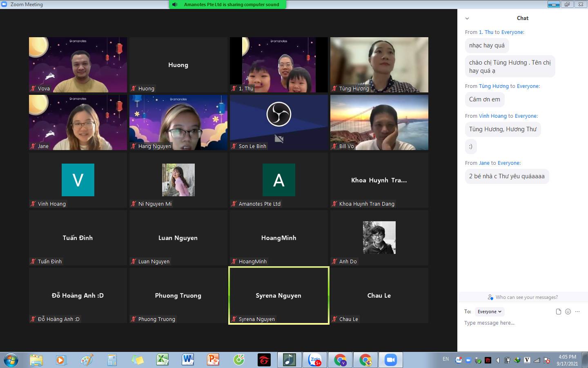The image size is (588, 368).
Task: Click the muted mic icon beside Tuấn Đinh
Action: pos(33,261)
